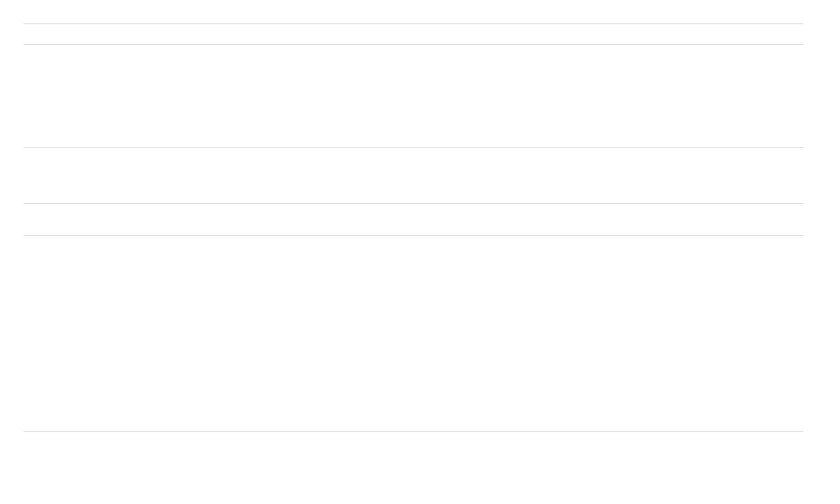Click the blank header area above first divider
This screenshot has height=504, width=840.
(x=413, y=12)
